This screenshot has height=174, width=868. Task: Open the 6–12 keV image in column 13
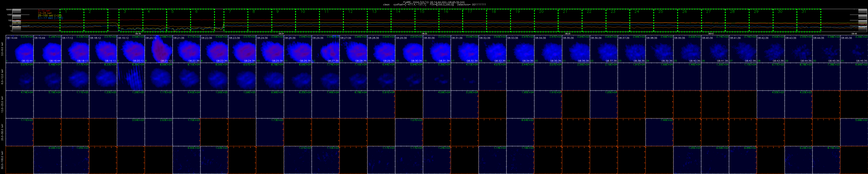354,77
